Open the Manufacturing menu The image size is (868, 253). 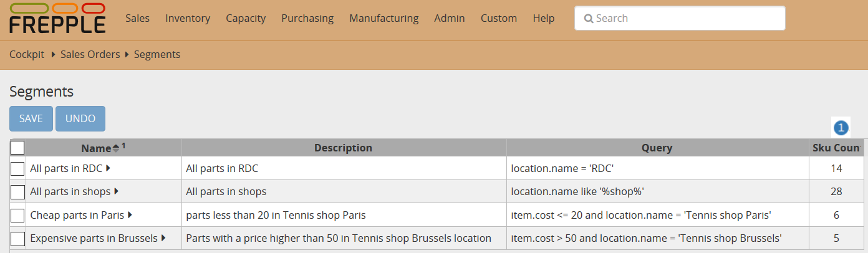(383, 18)
